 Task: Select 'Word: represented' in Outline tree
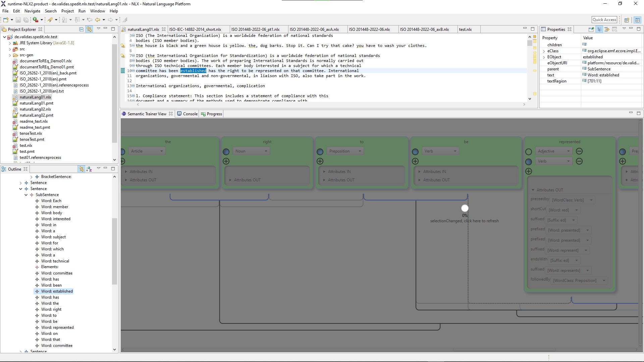(x=57, y=327)
